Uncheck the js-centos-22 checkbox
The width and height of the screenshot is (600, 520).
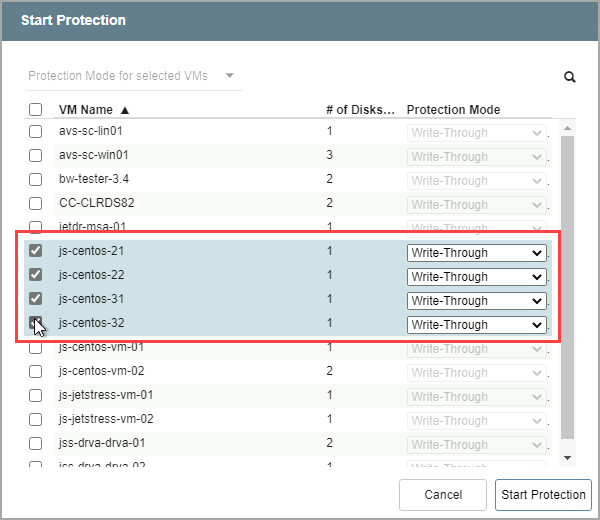[x=35, y=275]
